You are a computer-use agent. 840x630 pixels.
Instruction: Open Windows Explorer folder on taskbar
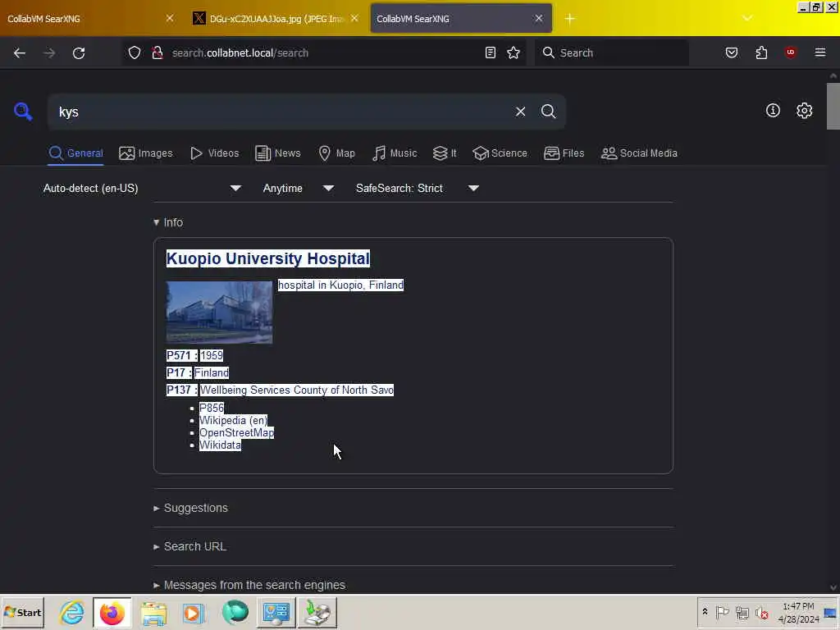(x=153, y=612)
